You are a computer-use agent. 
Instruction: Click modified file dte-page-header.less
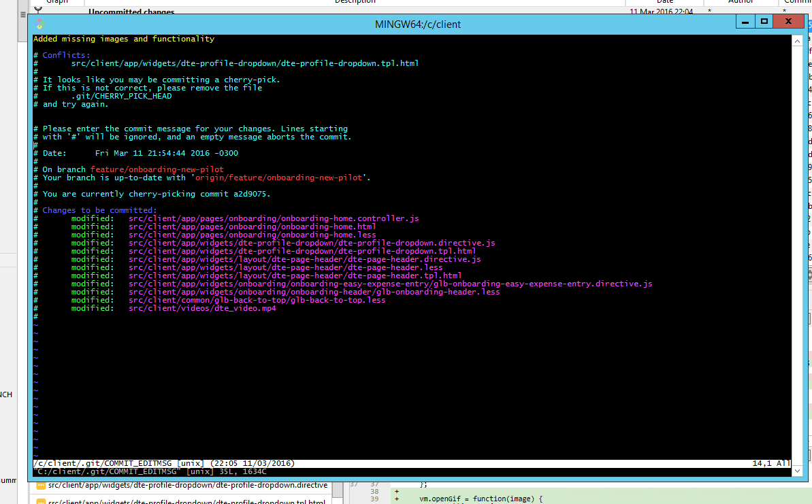[286, 267]
